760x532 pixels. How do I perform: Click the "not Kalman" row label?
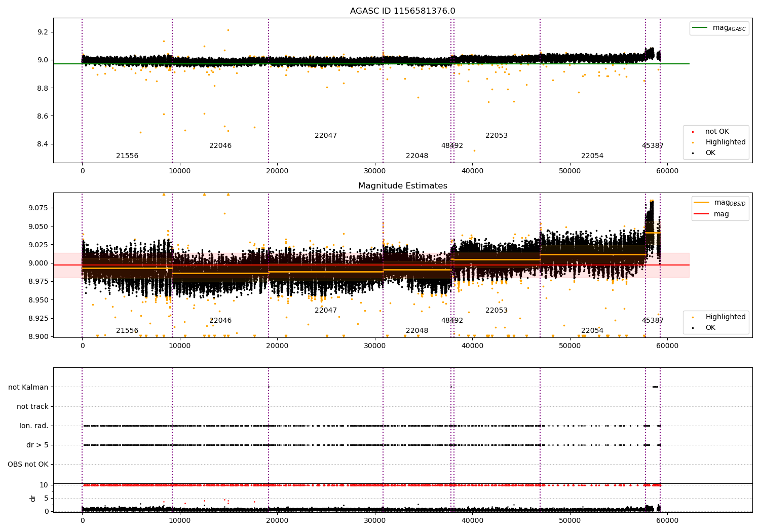point(28,388)
